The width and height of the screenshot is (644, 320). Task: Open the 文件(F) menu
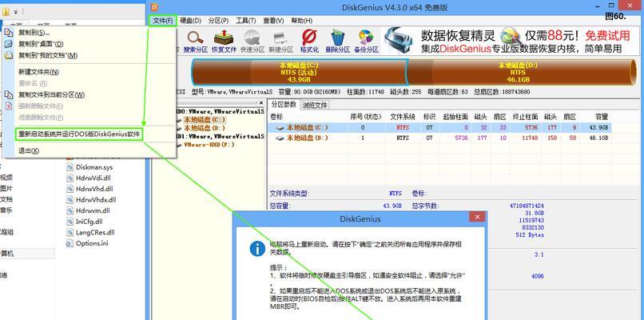click(x=163, y=21)
